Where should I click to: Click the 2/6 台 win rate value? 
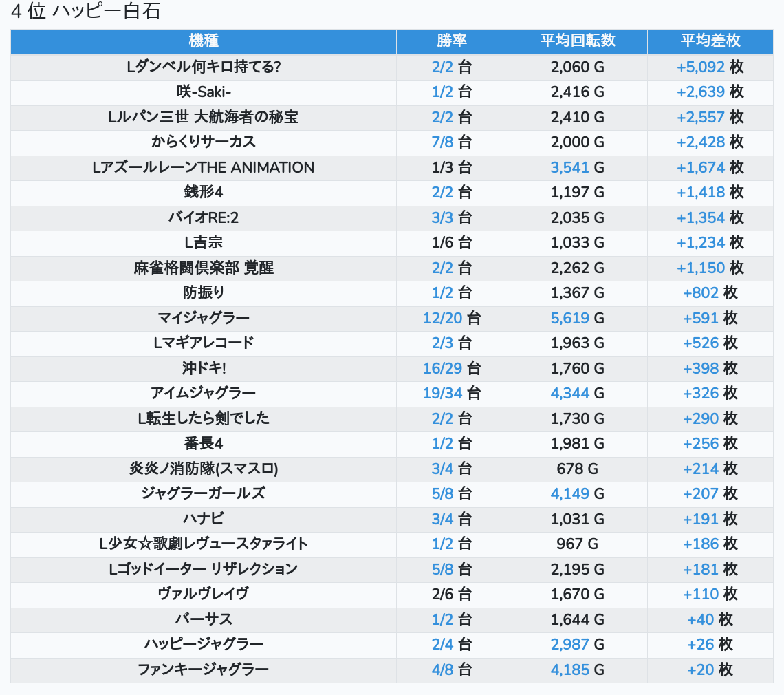[x=452, y=595]
